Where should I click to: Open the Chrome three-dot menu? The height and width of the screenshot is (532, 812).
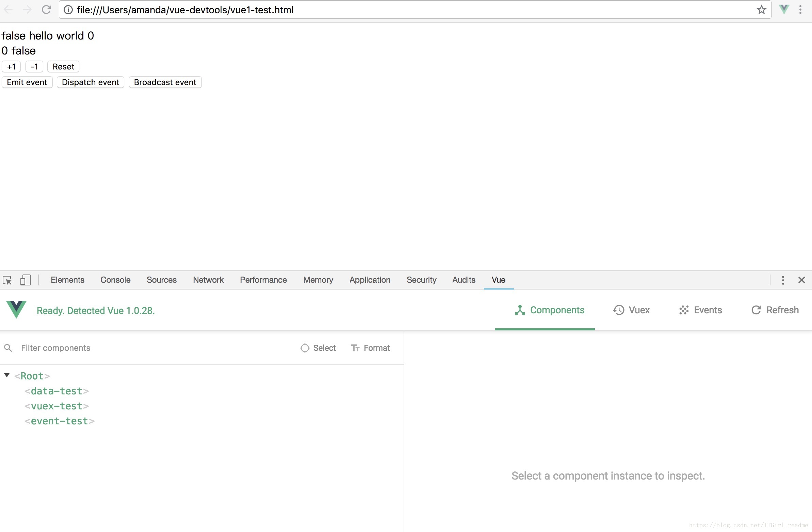[800, 10]
